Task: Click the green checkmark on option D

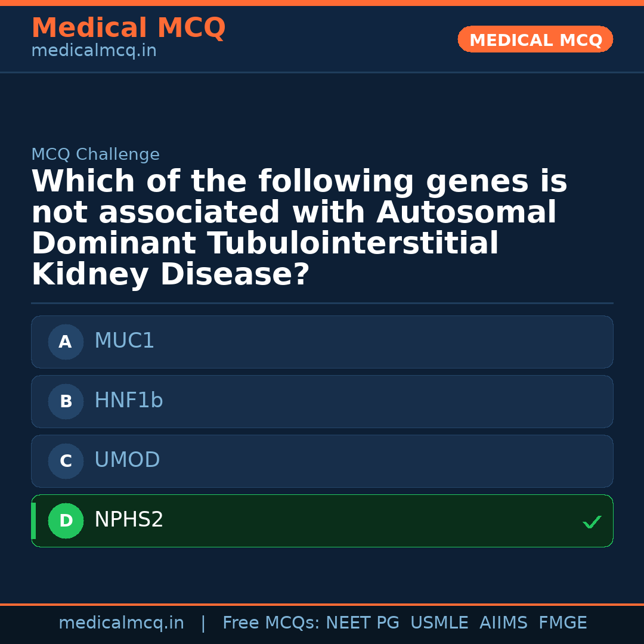Action: pos(592,522)
